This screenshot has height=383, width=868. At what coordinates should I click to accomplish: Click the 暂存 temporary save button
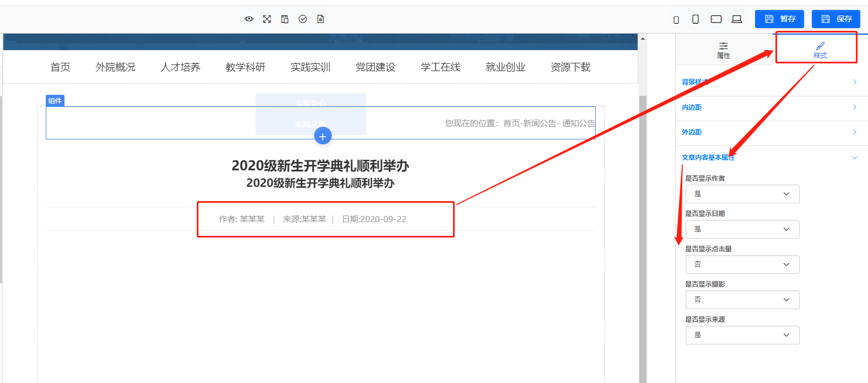tap(779, 19)
